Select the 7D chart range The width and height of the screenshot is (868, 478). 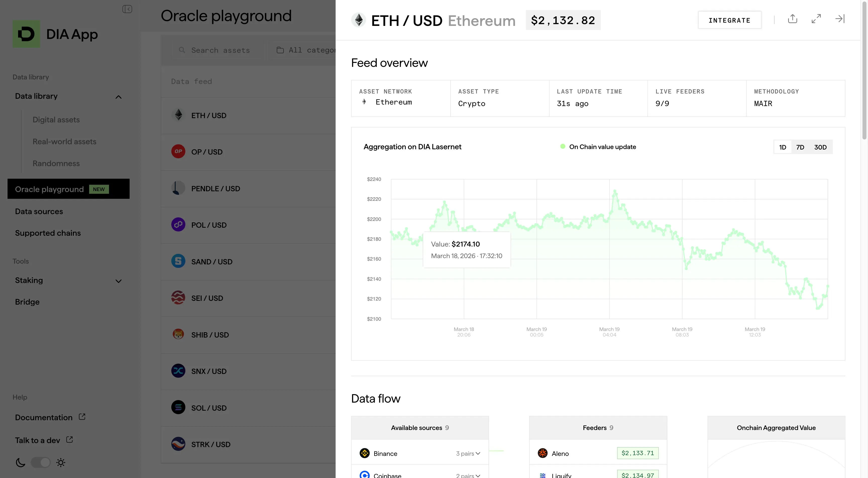click(800, 147)
